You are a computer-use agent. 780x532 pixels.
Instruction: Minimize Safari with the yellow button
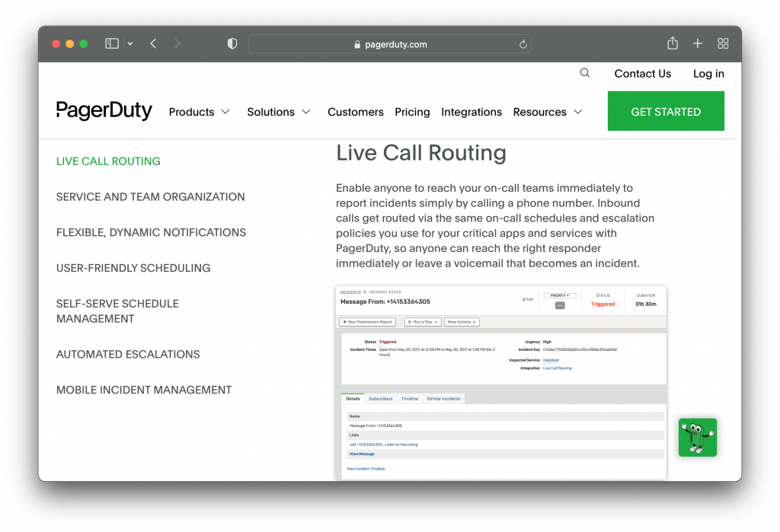tap(69, 43)
